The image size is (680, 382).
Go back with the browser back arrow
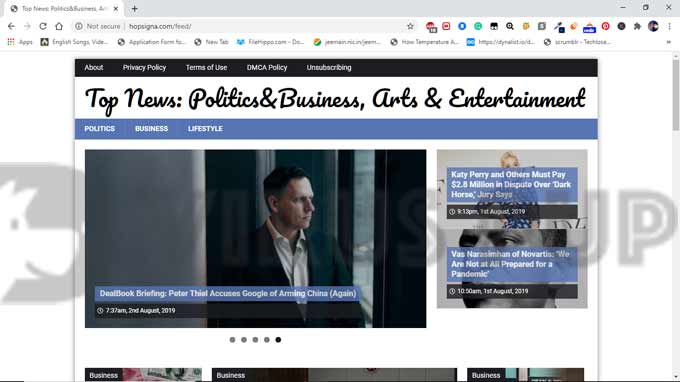click(x=11, y=26)
